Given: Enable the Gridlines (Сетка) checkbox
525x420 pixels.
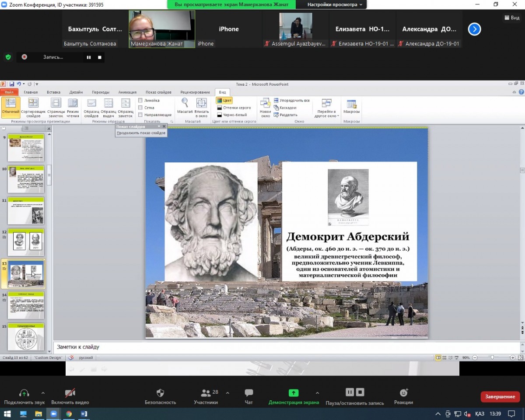Looking at the screenshot, I should coord(140,108).
